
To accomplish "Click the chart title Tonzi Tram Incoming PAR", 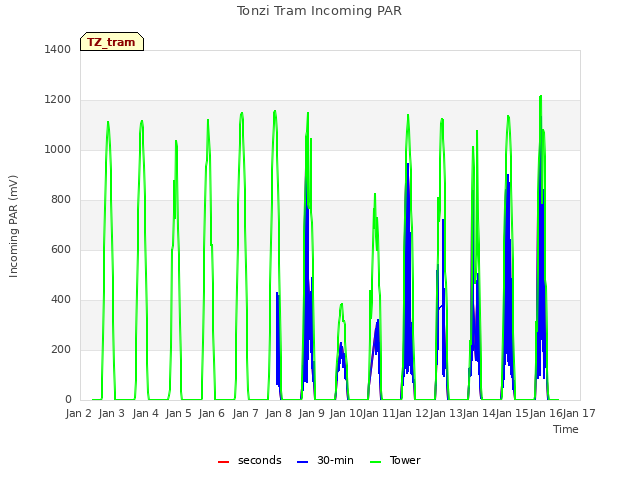I will [x=319, y=11].
